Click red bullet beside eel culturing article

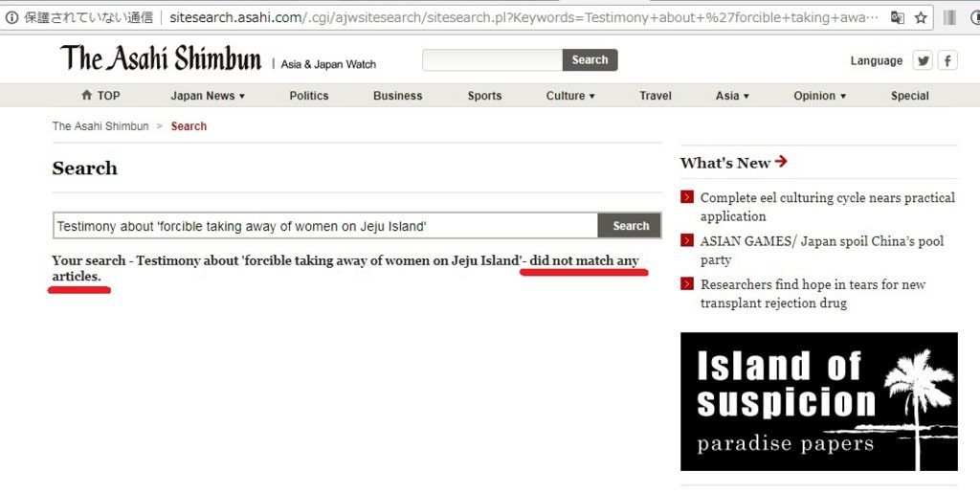click(687, 197)
